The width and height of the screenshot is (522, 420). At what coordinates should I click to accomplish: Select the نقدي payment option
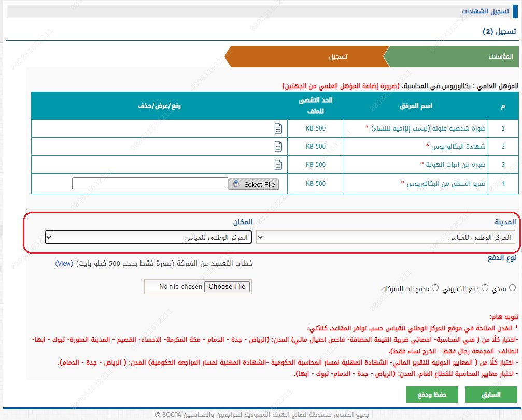tap(512, 287)
